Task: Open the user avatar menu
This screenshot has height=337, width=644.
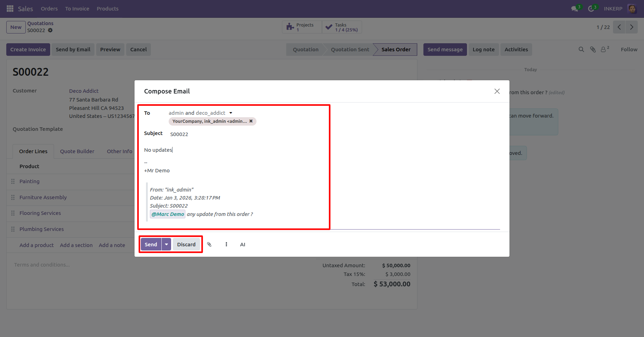Action: pyautogui.click(x=632, y=8)
